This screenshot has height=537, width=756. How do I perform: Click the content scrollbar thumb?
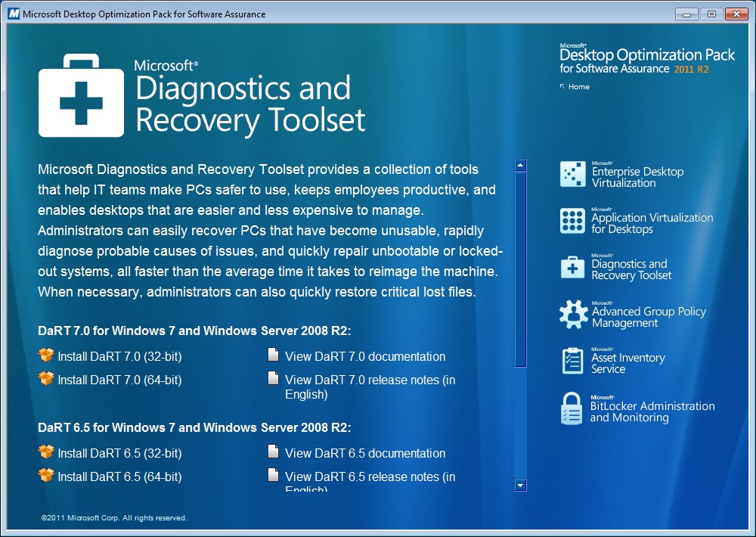point(520,269)
